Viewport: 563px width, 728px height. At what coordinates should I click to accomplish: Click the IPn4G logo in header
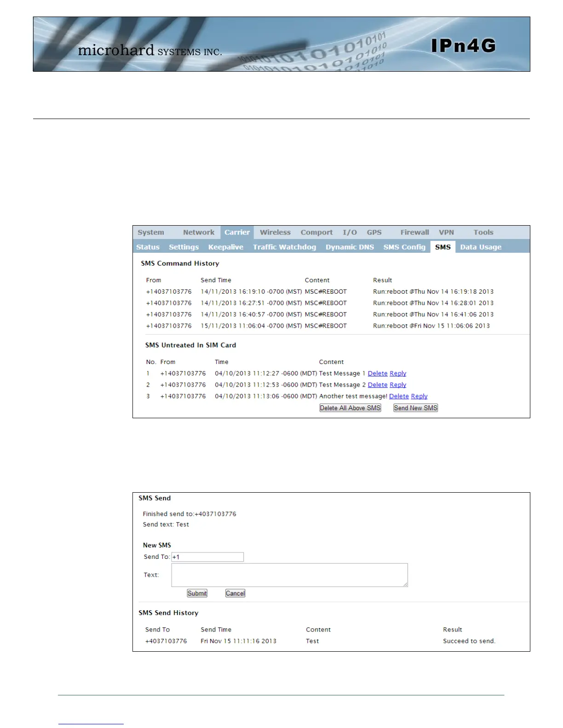[464, 45]
